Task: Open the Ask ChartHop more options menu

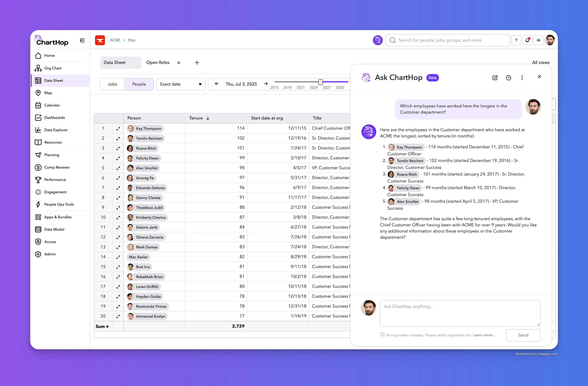Action: coord(522,78)
